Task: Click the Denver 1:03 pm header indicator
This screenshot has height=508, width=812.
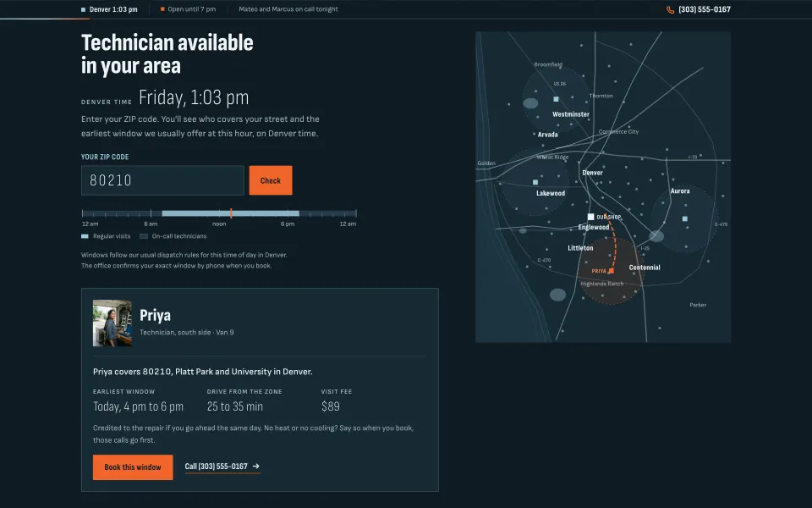Action: (109, 9)
